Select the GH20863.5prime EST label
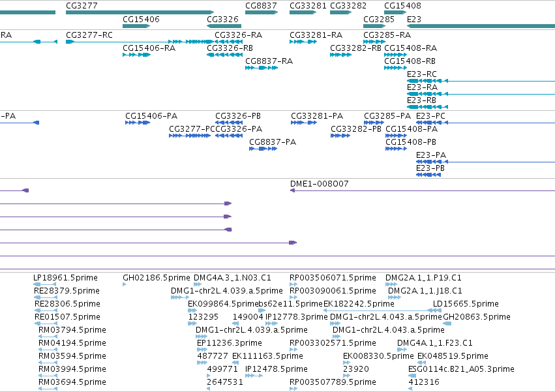Screen dimensions: 555x392 (x=477, y=317)
